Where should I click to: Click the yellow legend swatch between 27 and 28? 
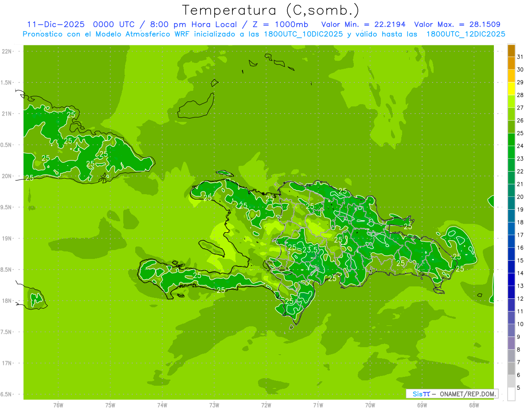coord(511,102)
